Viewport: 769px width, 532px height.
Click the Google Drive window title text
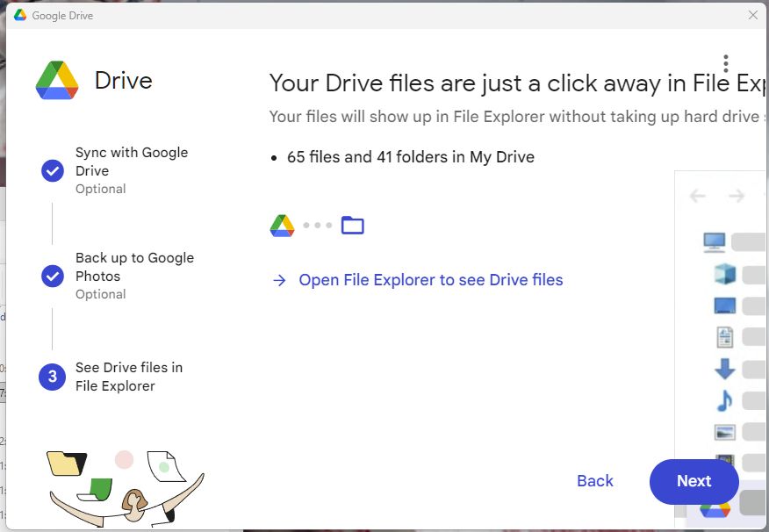(62, 16)
